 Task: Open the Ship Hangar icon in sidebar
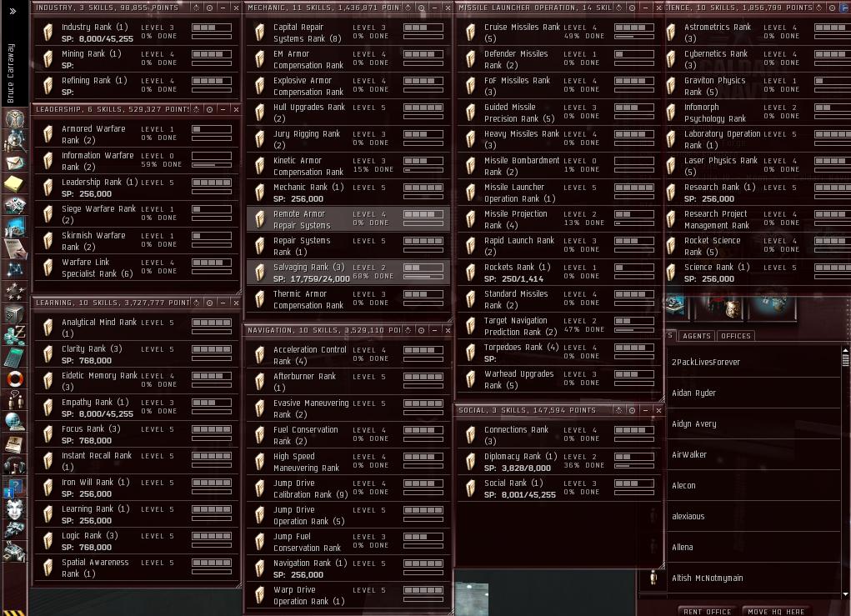(x=15, y=529)
